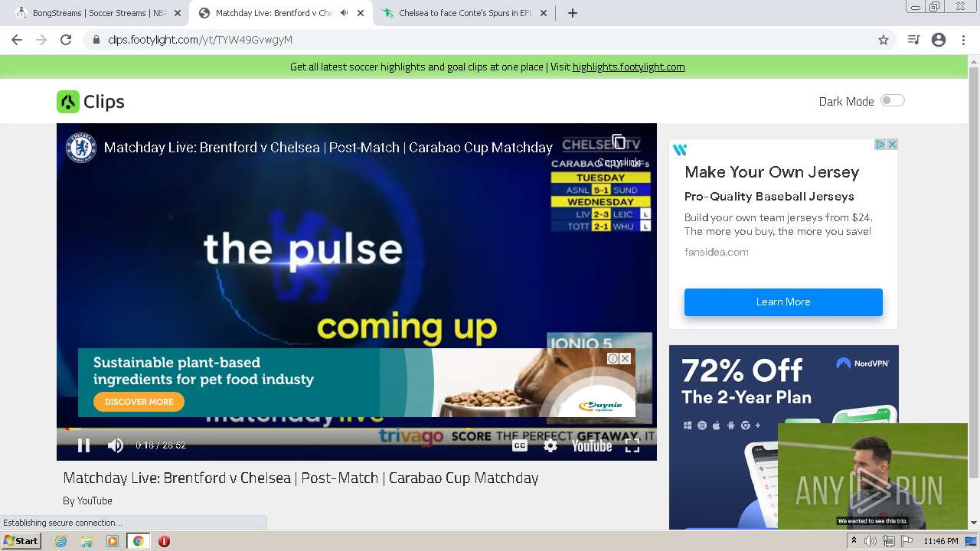
Task: Open the Chrome three-dot menu
Action: pyautogui.click(x=963, y=40)
